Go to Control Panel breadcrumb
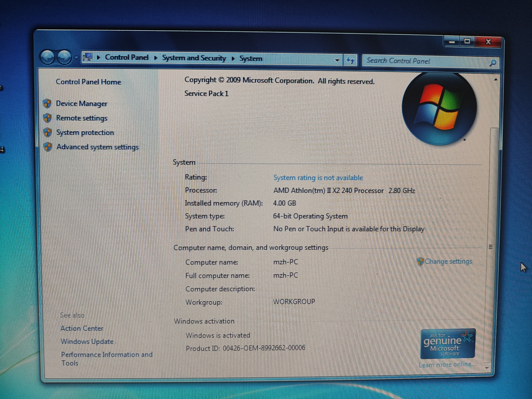This screenshot has height=399, width=532. click(127, 57)
